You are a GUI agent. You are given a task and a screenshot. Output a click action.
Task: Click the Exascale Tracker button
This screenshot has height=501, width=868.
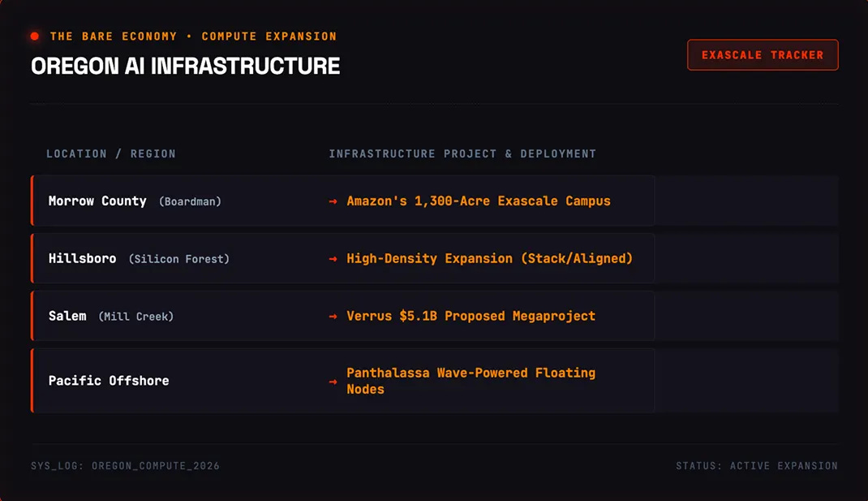tap(763, 55)
